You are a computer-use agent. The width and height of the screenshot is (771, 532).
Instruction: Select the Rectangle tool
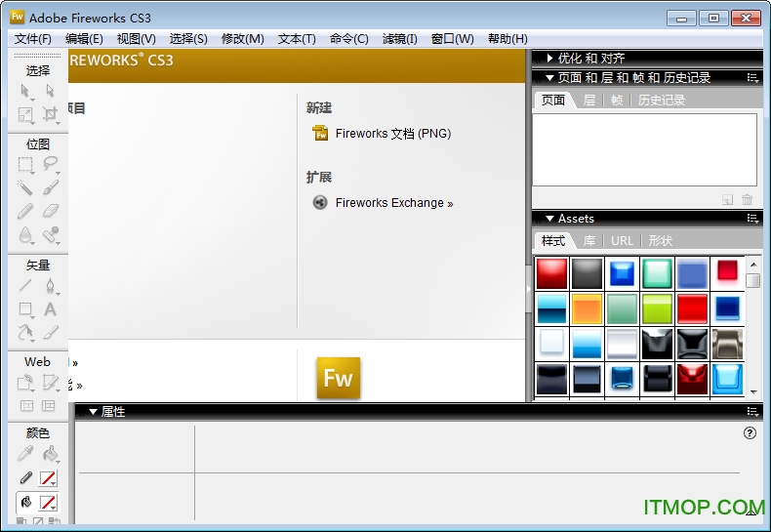tap(25, 308)
